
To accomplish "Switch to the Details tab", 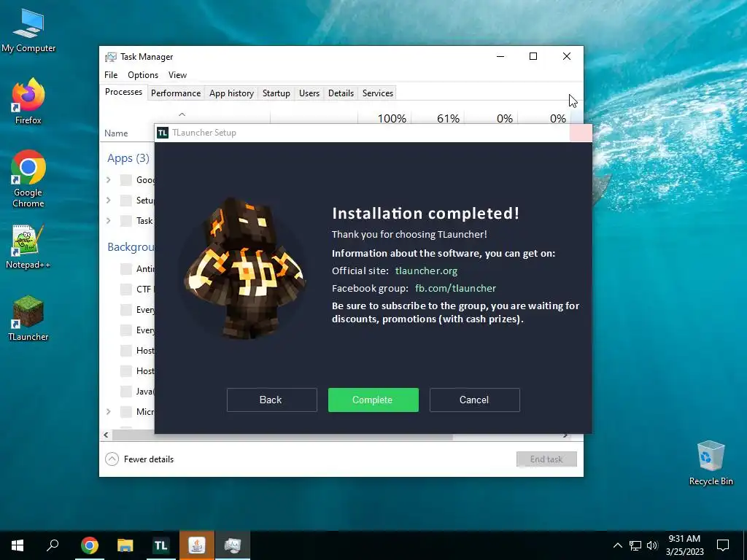I will [341, 93].
